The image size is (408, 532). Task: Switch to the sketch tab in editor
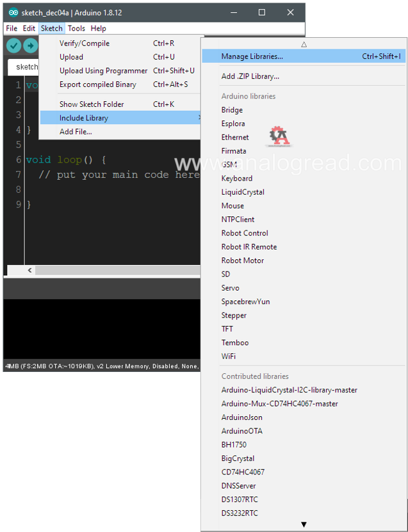coord(24,67)
